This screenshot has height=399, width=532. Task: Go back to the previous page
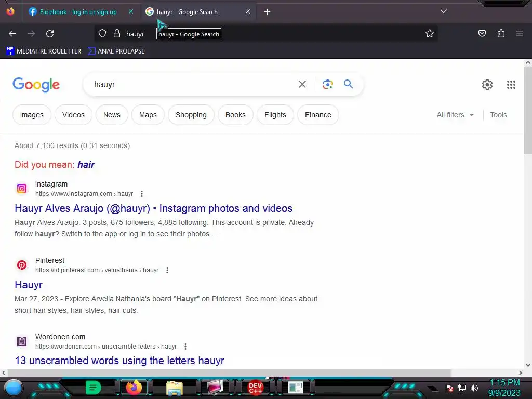click(12, 34)
